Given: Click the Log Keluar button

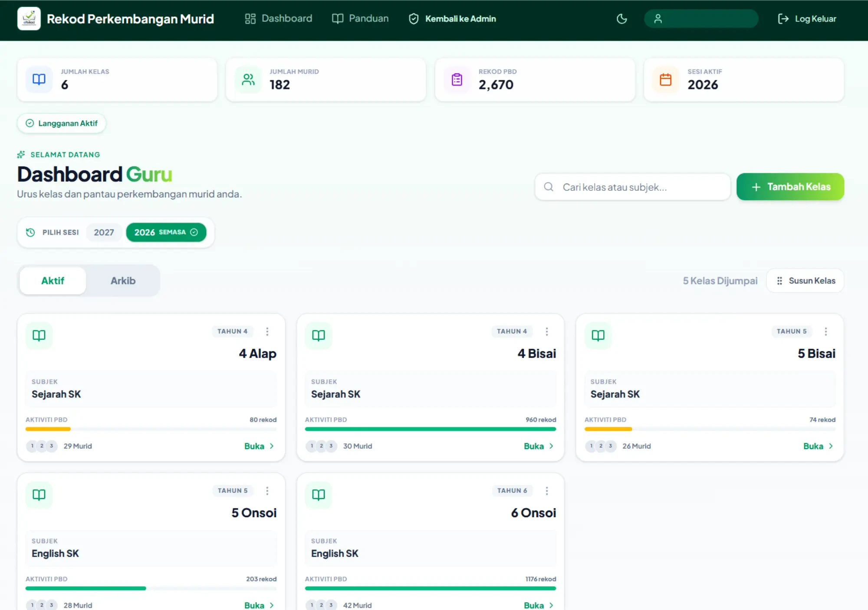Looking at the screenshot, I should pos(807,19).
